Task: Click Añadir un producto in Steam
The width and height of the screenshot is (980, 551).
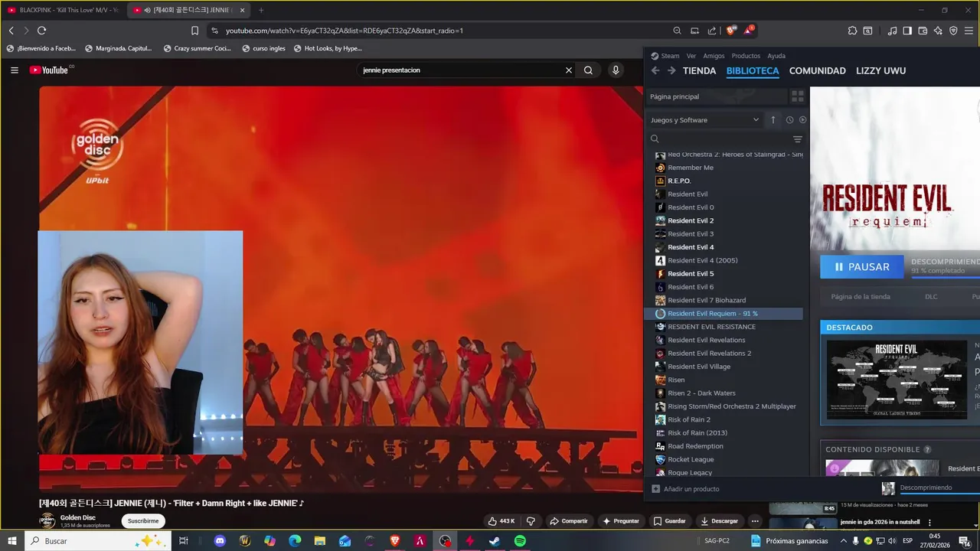Action: coord(685,489)
